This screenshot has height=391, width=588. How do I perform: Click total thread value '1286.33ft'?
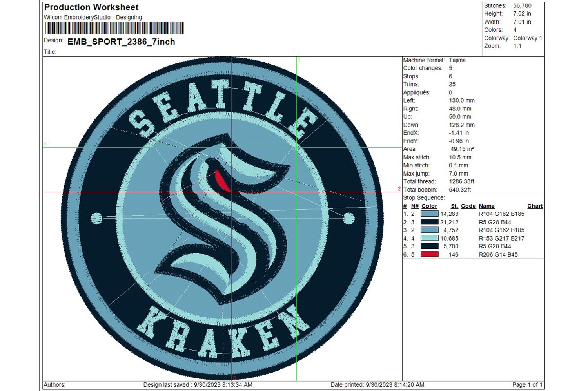pyautogui.click(x=462, y=181)
